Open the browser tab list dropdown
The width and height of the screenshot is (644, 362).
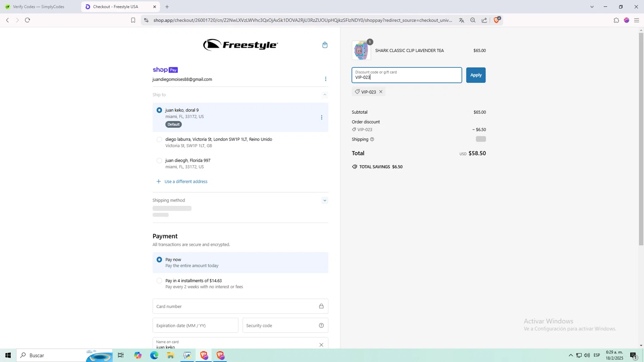pyautogui.click(x=592, y=7)
